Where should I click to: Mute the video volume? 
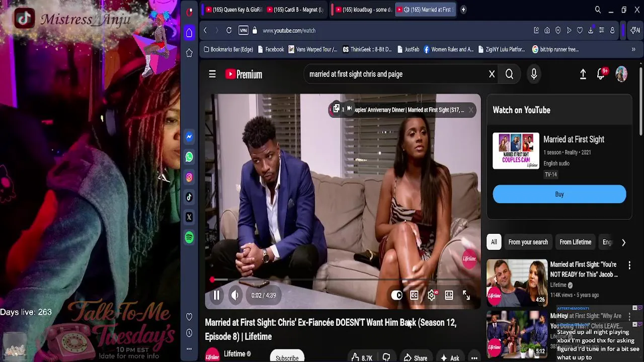[235, 295]
